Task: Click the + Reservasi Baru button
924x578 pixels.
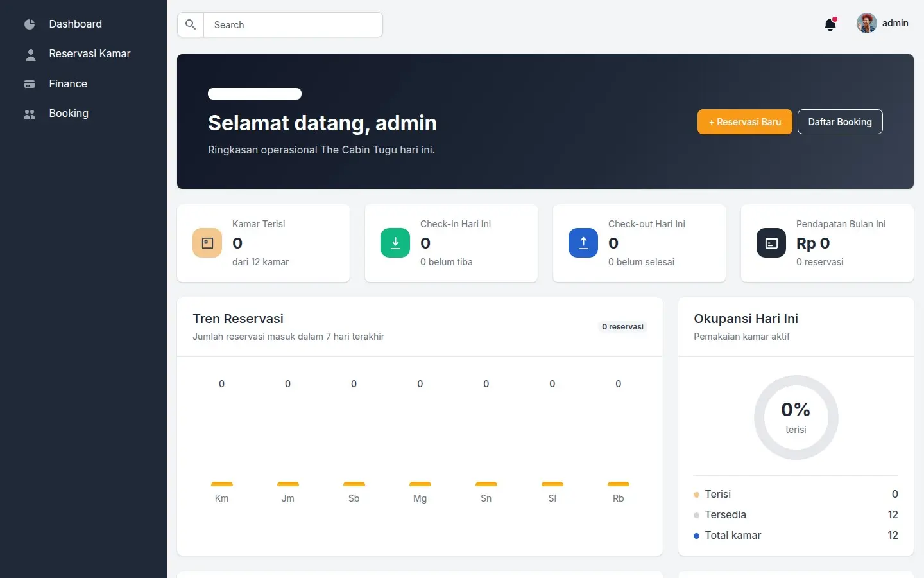Action: [745, 122]
